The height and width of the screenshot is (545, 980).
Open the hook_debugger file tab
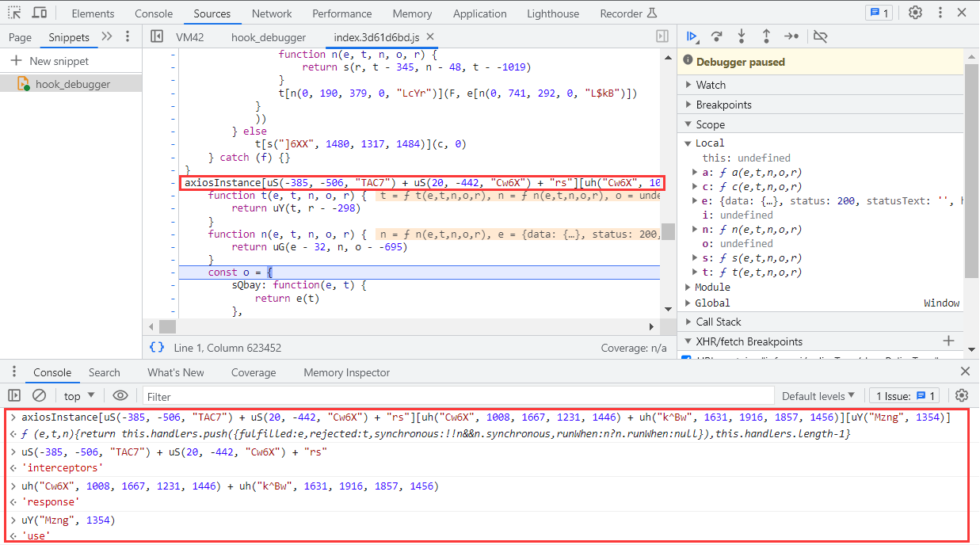click(x=268, y=37)
